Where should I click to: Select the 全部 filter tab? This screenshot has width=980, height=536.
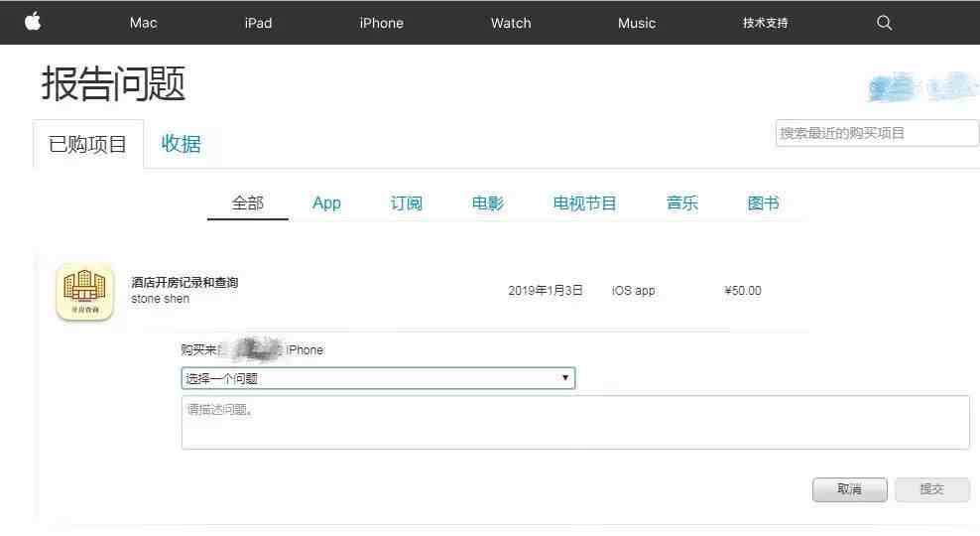pyautogui.click(x=248, y=203)
